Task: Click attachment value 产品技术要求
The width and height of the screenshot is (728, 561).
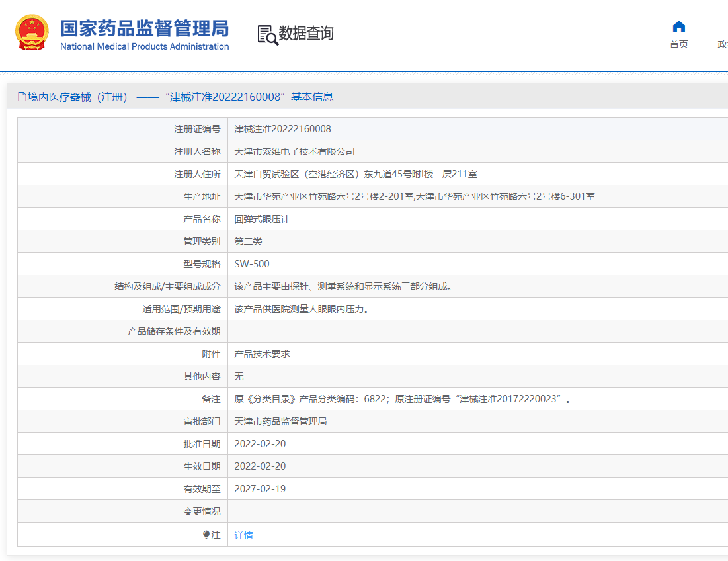Action: tap(262, 354)
